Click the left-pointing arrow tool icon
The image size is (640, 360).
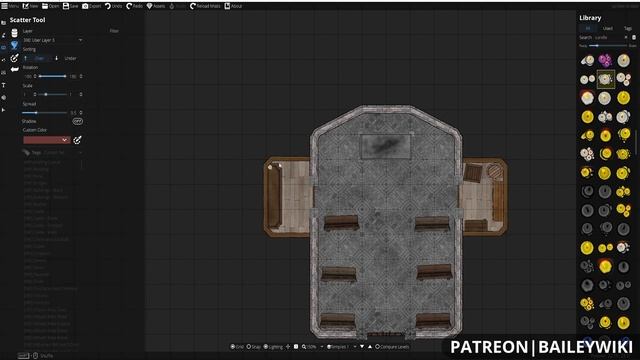tap(15, 69)
